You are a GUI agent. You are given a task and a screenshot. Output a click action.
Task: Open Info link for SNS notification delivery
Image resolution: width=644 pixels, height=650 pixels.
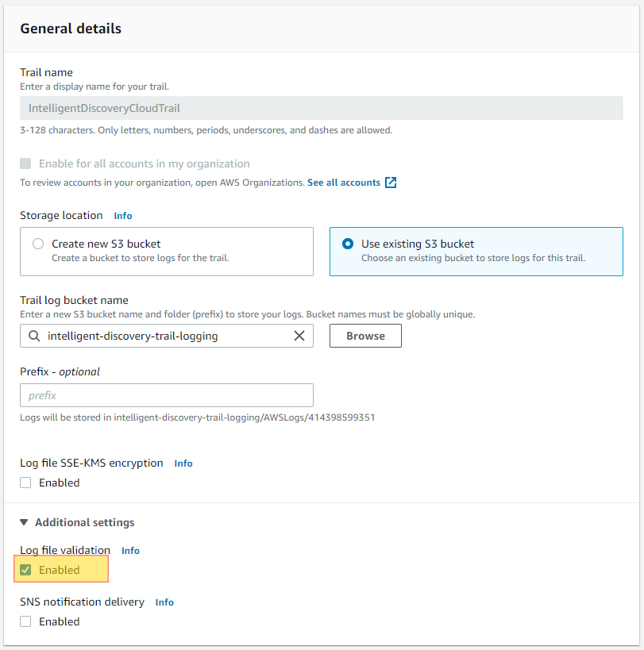[x=164, y=602]
